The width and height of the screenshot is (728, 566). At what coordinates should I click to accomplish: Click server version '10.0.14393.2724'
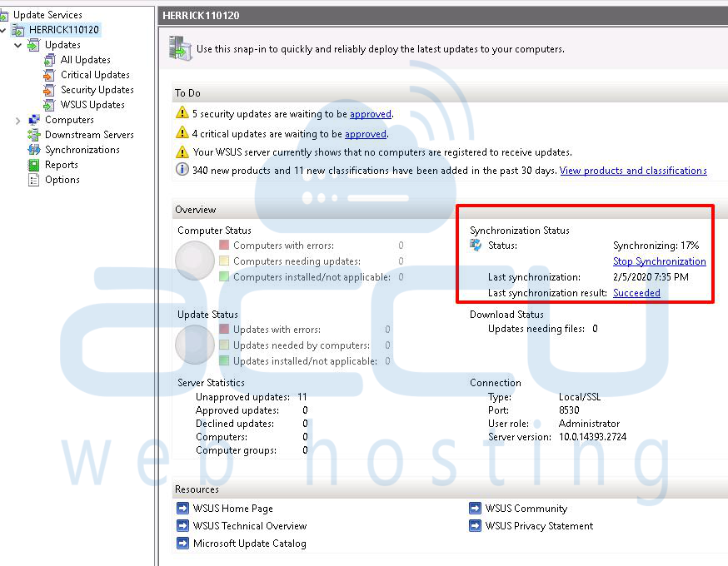592,436
